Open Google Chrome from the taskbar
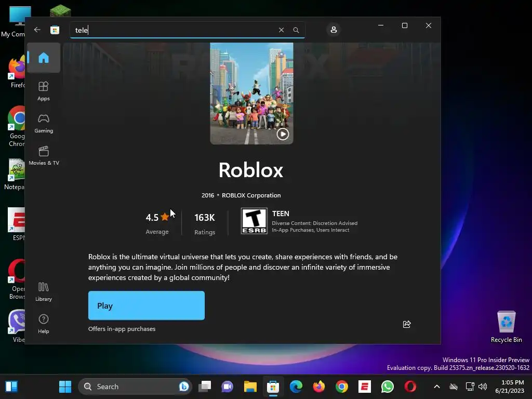Image resolution: width=532 pixels, height=399 pixels. pyautogui.click(x=342, y=387)
